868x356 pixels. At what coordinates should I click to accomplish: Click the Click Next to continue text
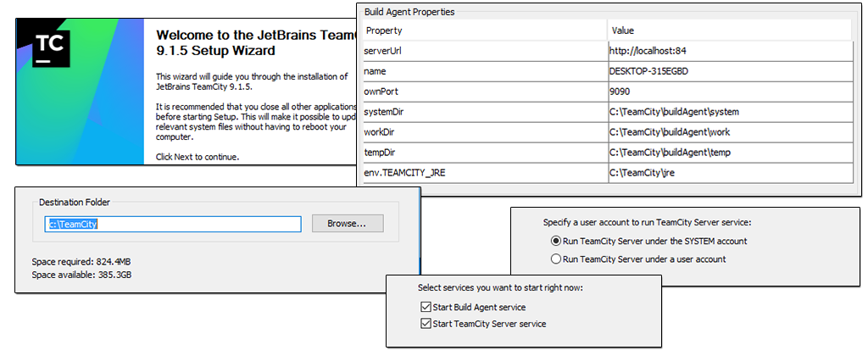click(197, 157)
